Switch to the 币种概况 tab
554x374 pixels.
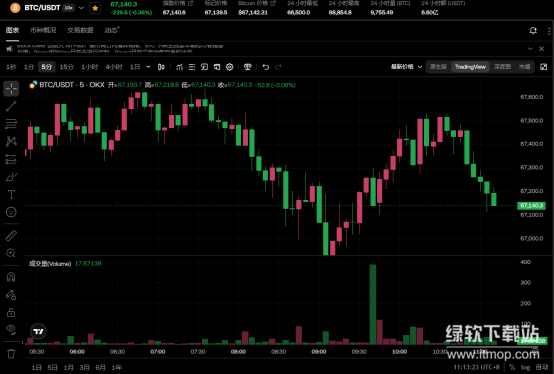[x=43, y=30]
